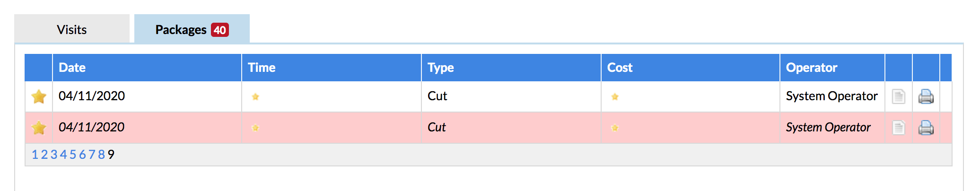Viewport: 980px width, 191px height.
Task: Sort by the Type column header
Action: [x=441, y=68]
